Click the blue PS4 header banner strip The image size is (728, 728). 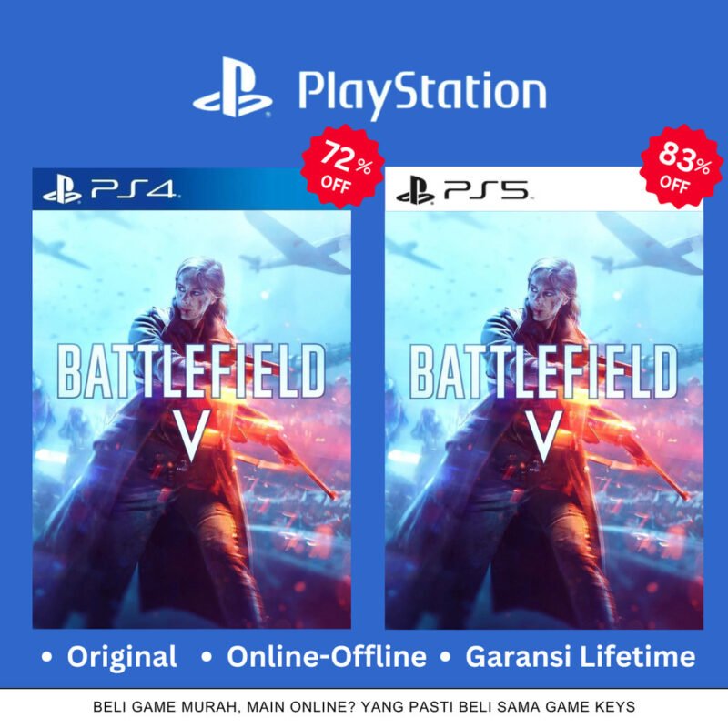point(192,189)
